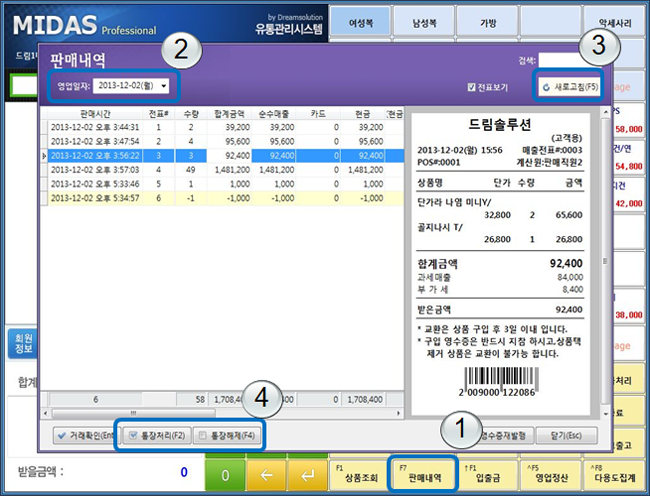Viewport: 650px width, 496px height.
Task: Open the 영업일자 date dropdown
Action: 164,86
